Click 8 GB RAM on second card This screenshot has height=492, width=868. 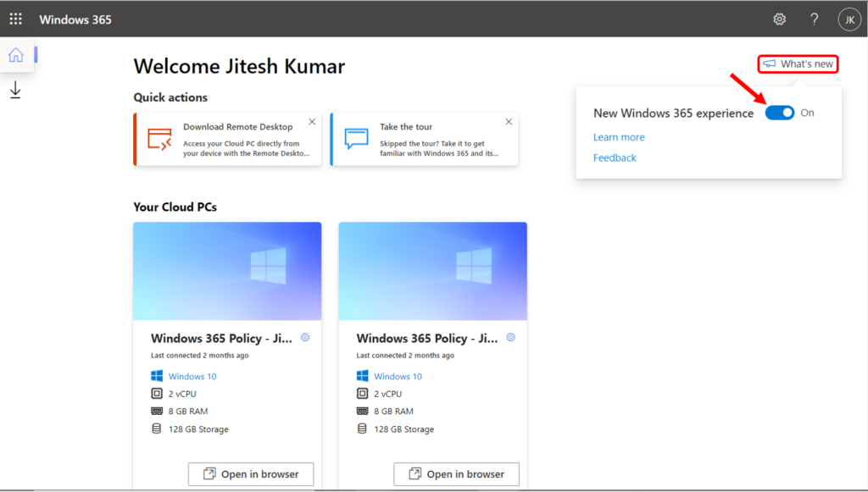pos(393,412)
